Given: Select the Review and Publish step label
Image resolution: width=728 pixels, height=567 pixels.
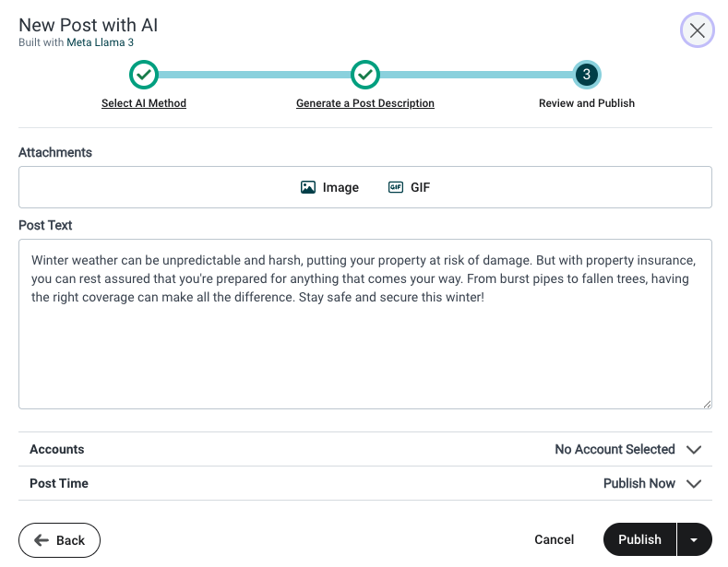Looking at the screenshot, I should pos(587,103).
